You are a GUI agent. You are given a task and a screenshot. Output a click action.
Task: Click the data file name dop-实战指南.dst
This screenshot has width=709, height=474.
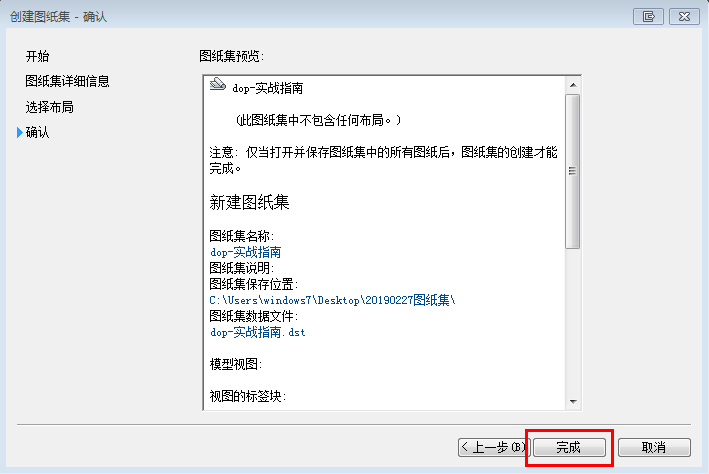coord(257,332)
